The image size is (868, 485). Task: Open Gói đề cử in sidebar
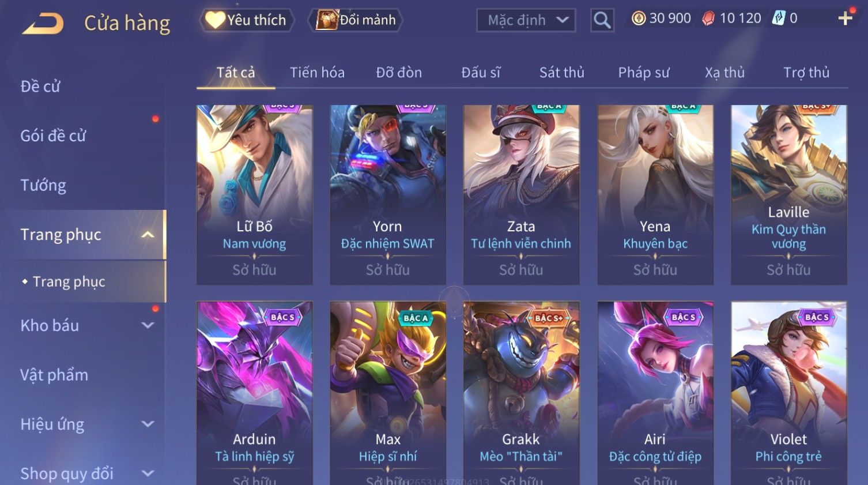coord(53,136)
